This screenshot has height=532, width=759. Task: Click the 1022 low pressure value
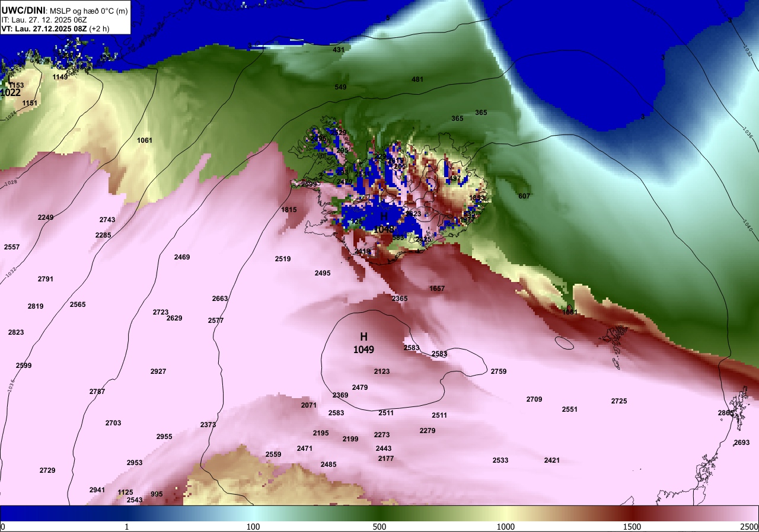pyautogui.click(x=10, y=93)
